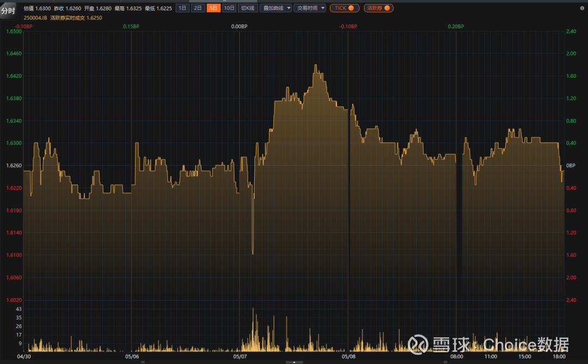588x364 pixels.
Task: Click the 05/07 date marker on time axis
Action: click(240, 357)
